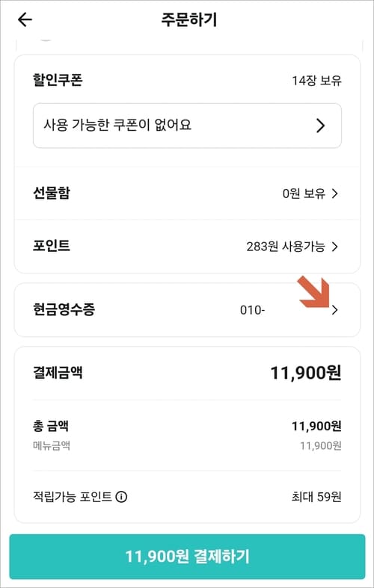Tap the chevron next to 283원 사용가능
The height and width of the screenshot is (588, 374).
pyautogui.click(x=334, y=247)
